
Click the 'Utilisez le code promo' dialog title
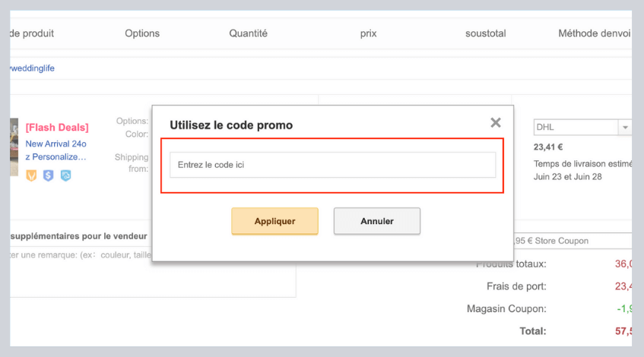point(231,125)
